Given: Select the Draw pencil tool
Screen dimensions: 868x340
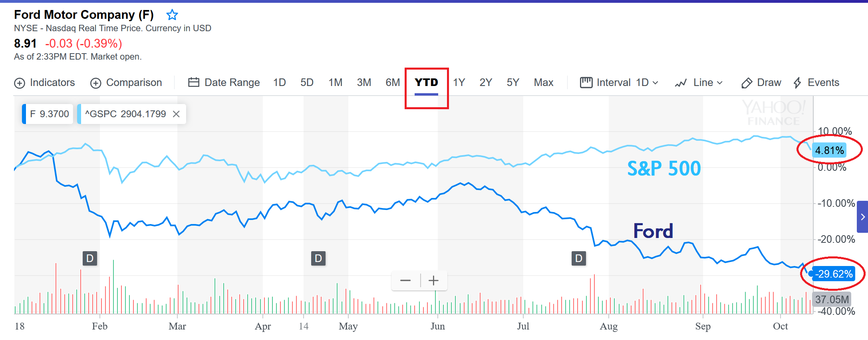Looking at the screenshot, I should [x=761, y=83].
